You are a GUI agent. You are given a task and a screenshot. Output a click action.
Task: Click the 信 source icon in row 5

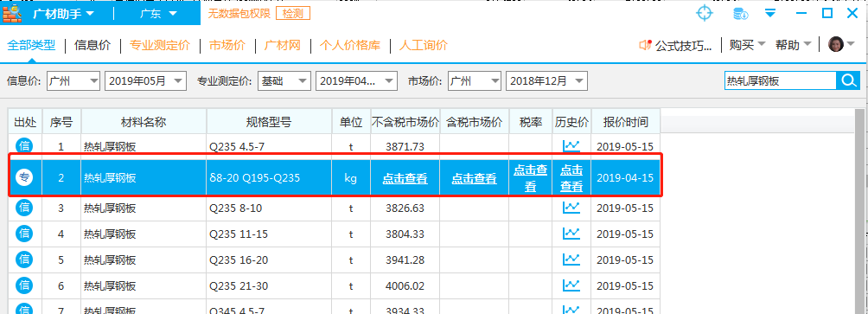[25, 260]
